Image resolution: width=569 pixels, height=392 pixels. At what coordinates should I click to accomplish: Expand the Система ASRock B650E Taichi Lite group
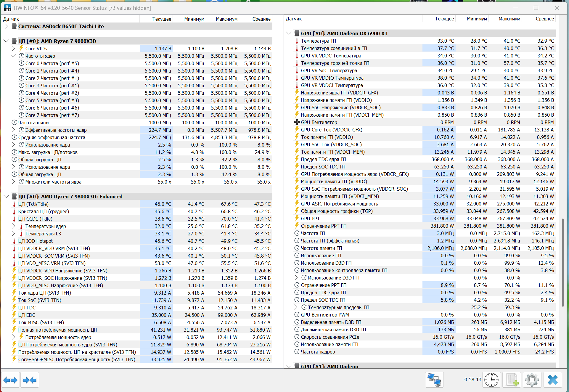[6, 26]
